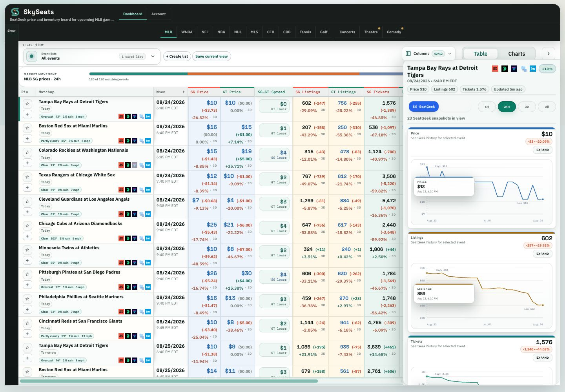Click the Tennis sport tab
The height and width of the screenshot is (392, 565).
click(x=305, y=32)
